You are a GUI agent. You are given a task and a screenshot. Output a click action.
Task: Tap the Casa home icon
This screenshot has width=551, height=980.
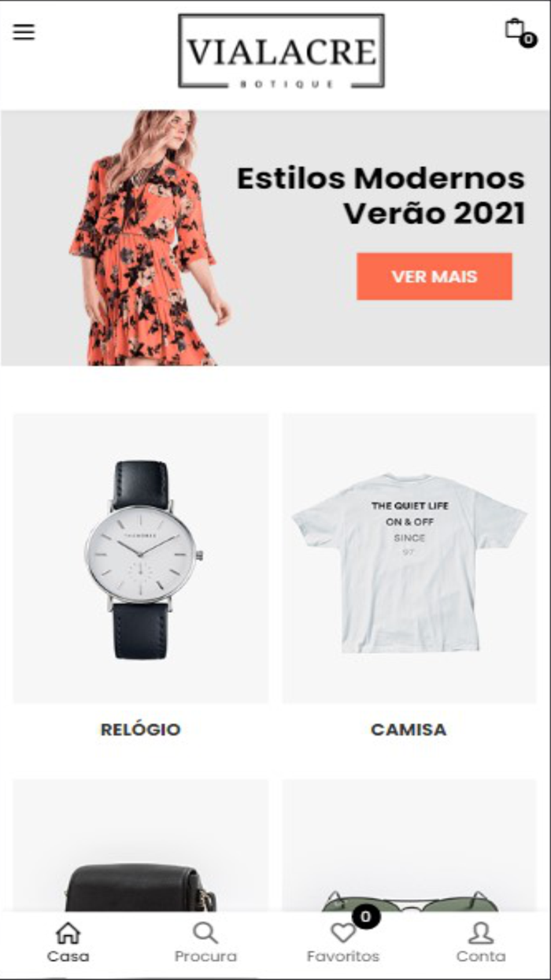68,933
